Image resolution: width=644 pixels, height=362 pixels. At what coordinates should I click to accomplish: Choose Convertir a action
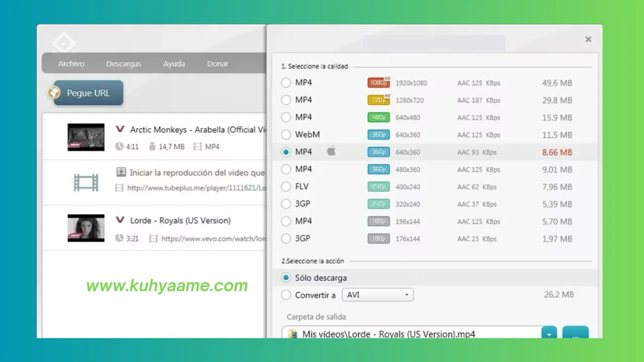pyautogui.click(x=286, y=295)
